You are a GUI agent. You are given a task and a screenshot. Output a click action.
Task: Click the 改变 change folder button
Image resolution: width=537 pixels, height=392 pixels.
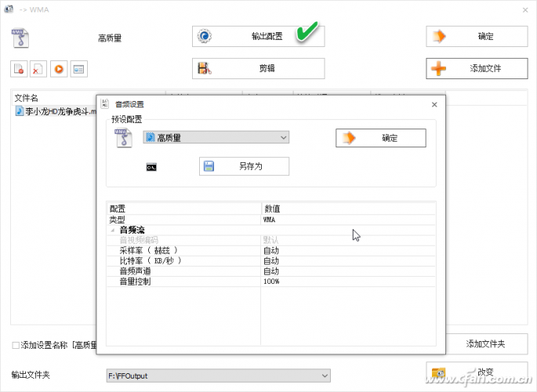point(477,372)
